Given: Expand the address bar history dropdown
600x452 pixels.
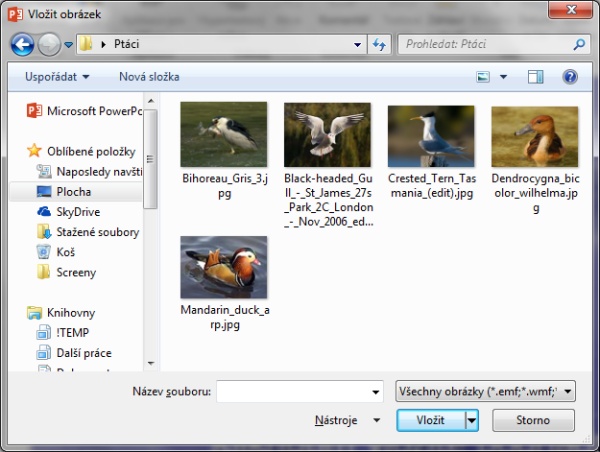Looking at the screenshot, I should (357, 45).
